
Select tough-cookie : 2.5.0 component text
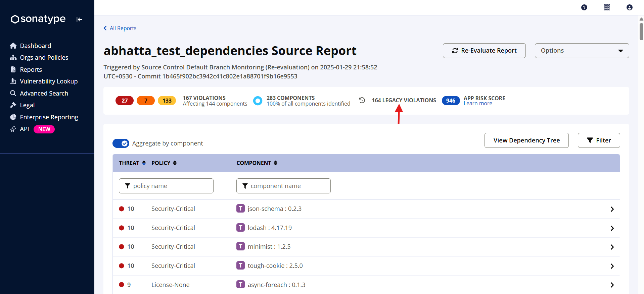[x=275, y=266]
